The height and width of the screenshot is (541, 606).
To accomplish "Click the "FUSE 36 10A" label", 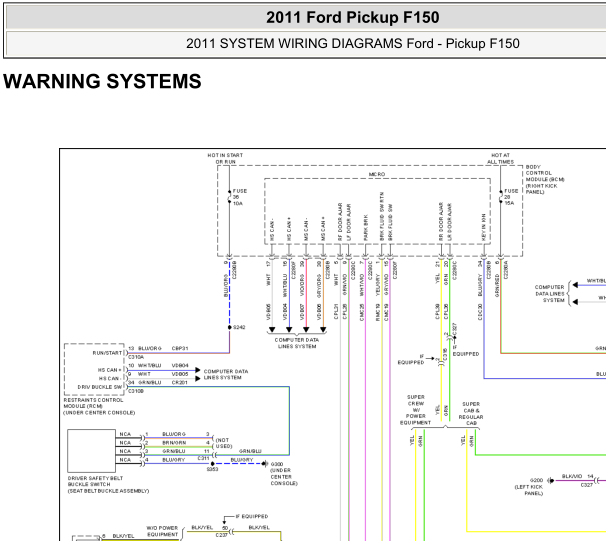I will coord(240,197).
